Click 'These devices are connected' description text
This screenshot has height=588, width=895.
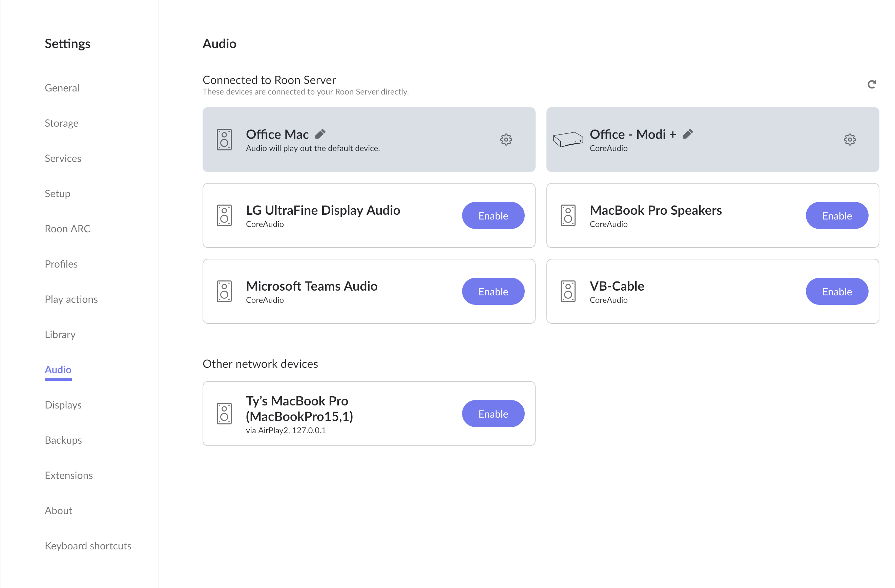(306, 92)
